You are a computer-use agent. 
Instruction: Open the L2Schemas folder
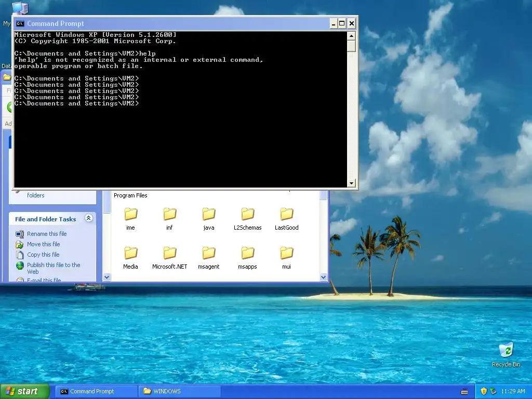247,219
